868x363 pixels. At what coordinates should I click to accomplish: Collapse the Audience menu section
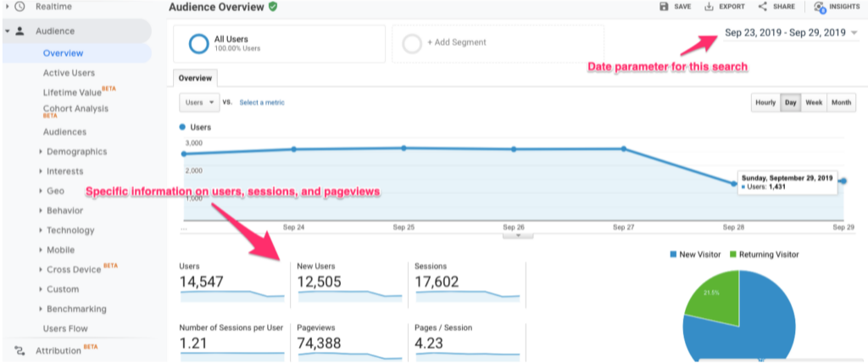(x=7, y=31)
